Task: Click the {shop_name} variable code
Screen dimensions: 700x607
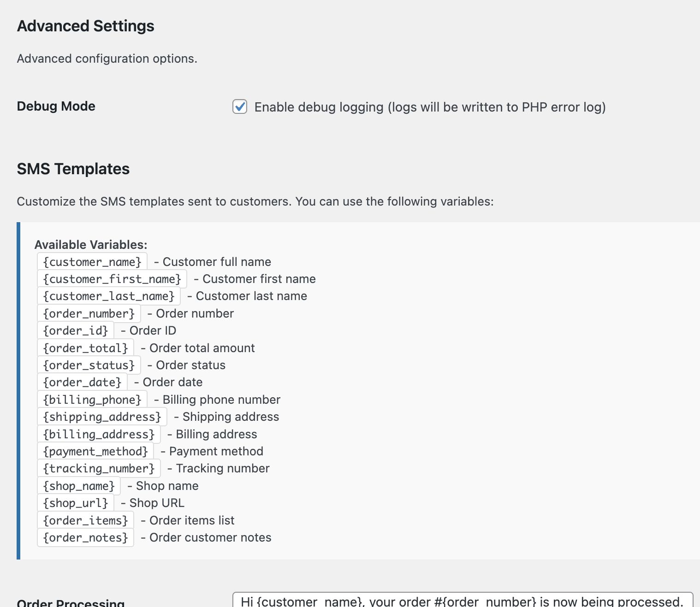Action: 79,486
